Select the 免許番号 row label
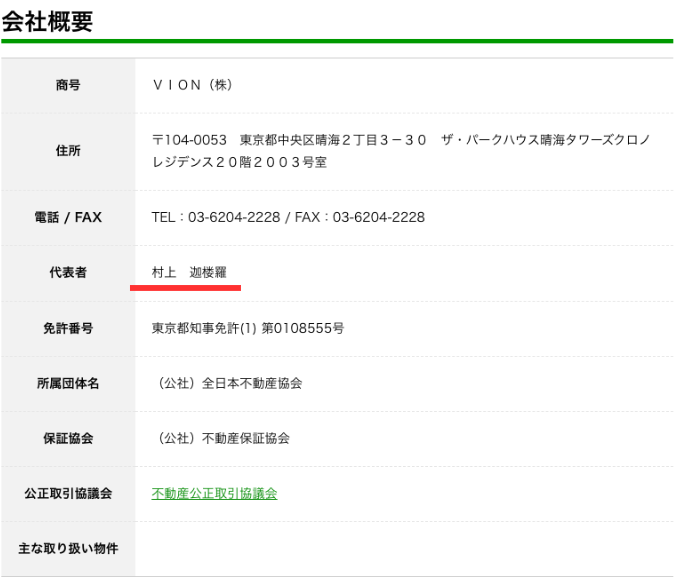 click(68, 328)
